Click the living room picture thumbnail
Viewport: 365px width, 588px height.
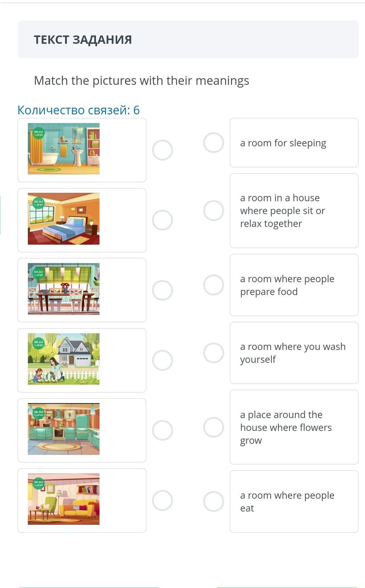[64, 499]
